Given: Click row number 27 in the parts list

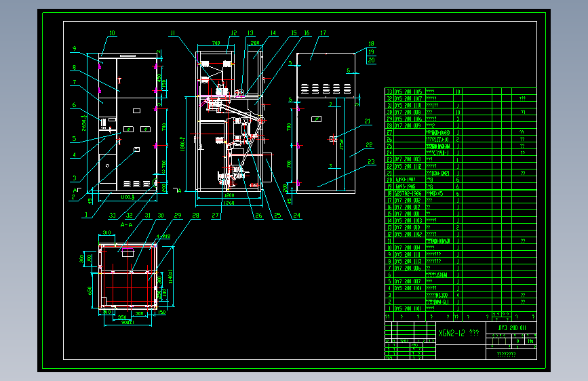Looking at the screenshot, I should click(389, 132).
